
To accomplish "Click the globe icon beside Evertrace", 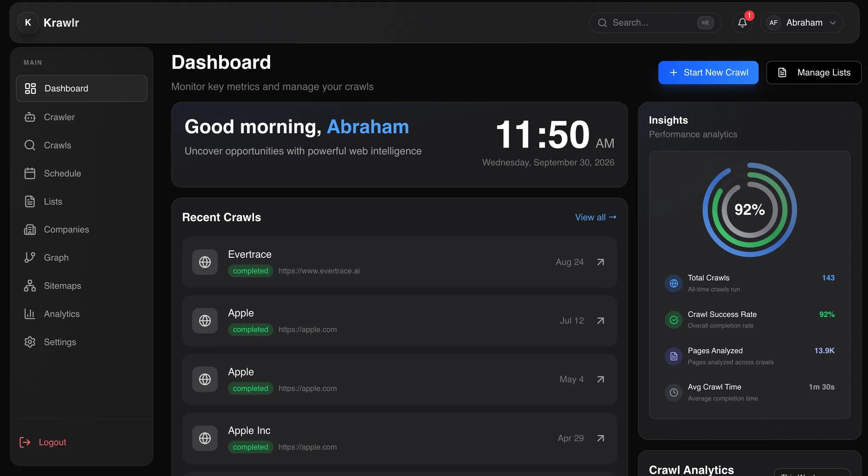I will tap(205, 262).
